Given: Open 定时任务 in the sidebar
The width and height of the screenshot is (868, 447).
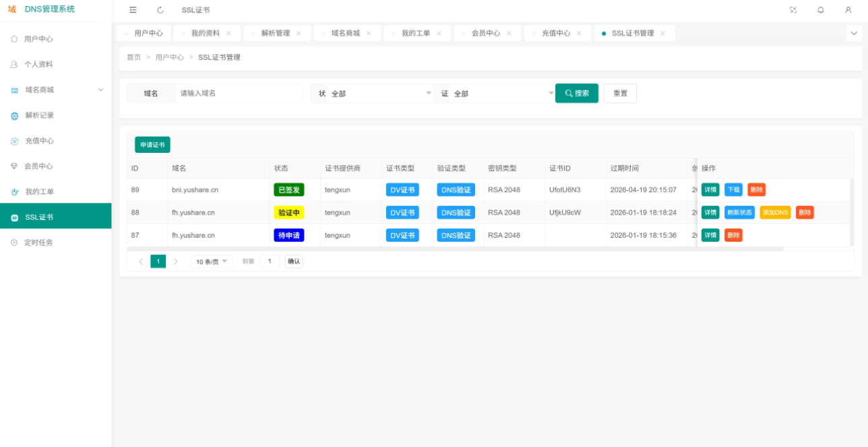Looking at the screenshot, I should click(x=38, y=242).
